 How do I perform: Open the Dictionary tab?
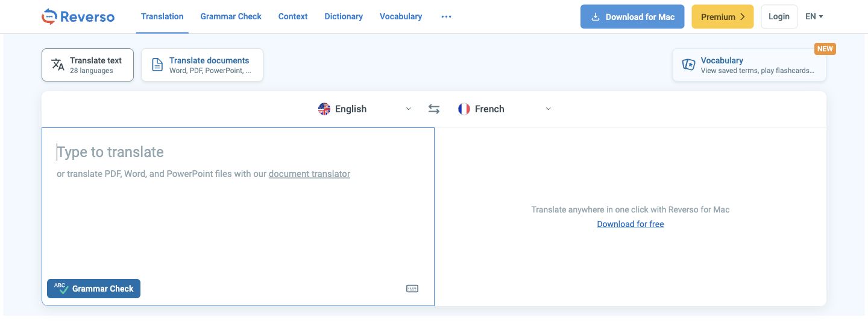(x=344, y=16)
